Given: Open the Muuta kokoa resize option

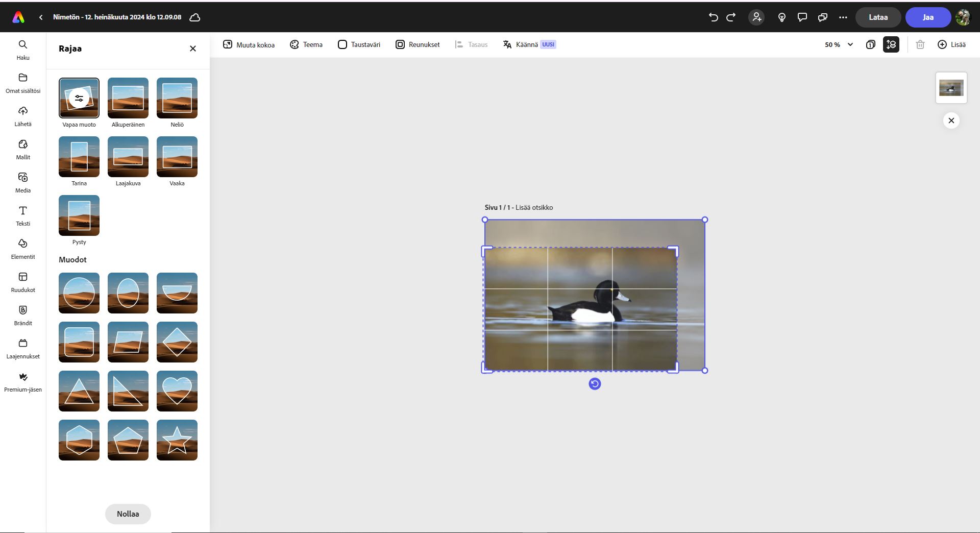Looking at the screenshot, I should pos(249,45).
